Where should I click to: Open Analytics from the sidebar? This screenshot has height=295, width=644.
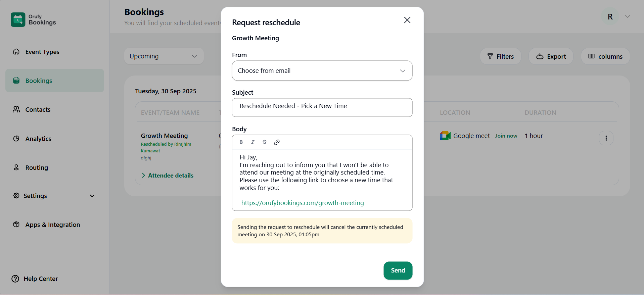coord(38,139)
